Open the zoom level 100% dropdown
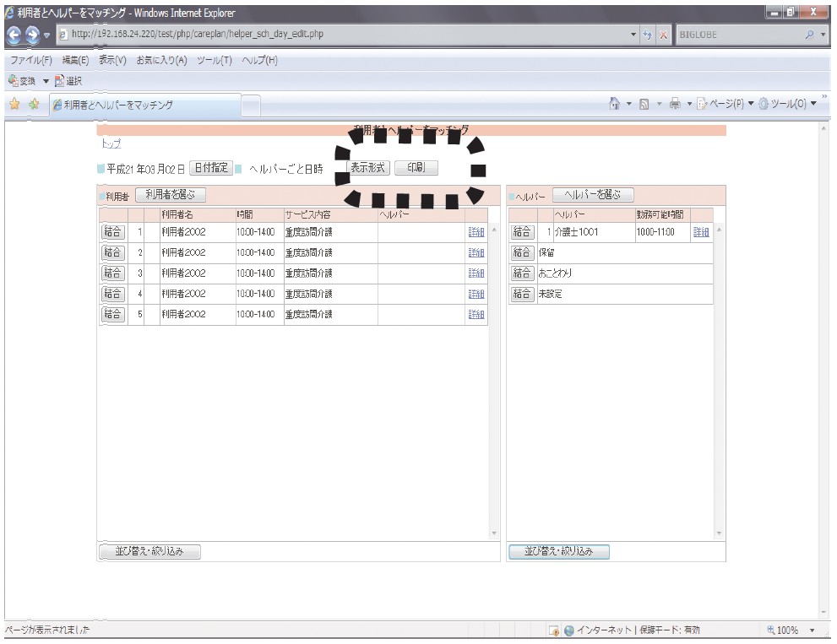The image size is (837, 644). tap(812, 630)
